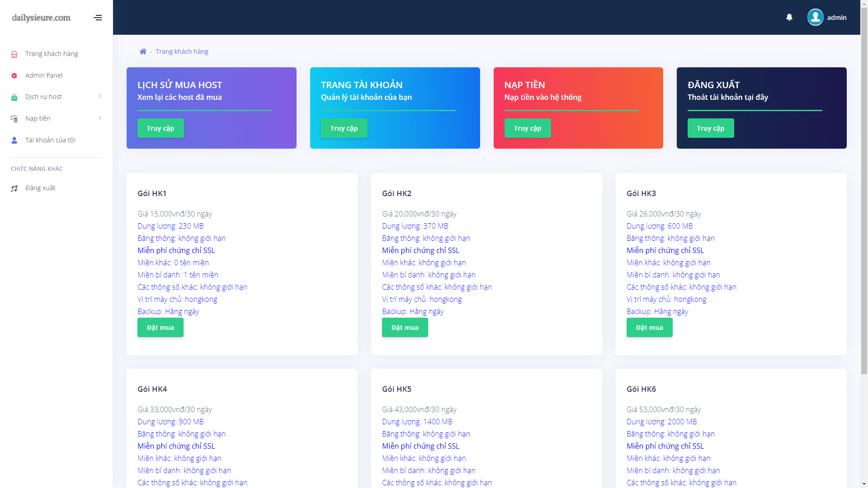Click the Trang khách hàng breadcrumb link

[182, 52]
